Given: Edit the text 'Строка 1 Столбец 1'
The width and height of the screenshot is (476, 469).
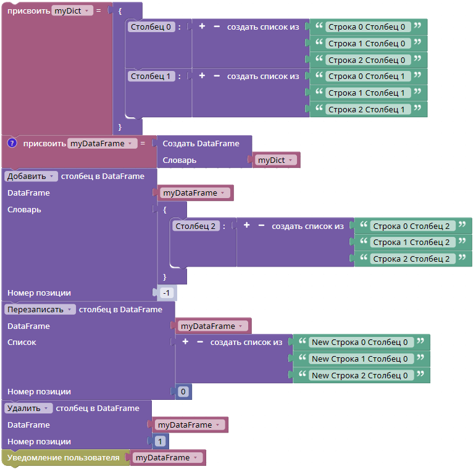Looking at the screenshot, I should click(x=367, y=93).
